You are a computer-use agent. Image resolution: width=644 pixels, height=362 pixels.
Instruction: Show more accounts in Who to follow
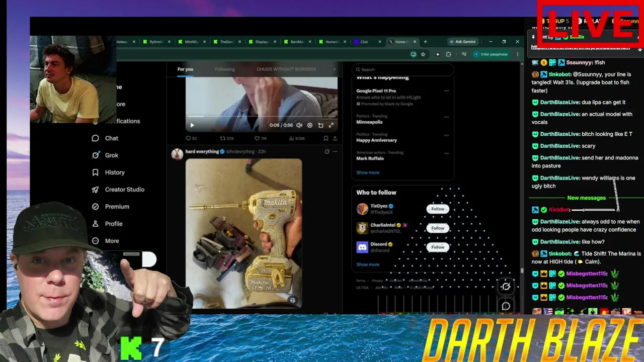(368, 264)
